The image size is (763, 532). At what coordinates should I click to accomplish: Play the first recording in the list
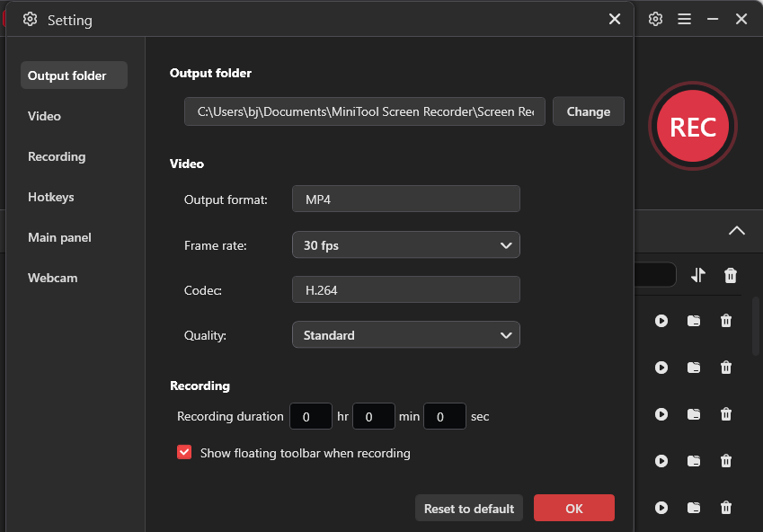click(661, 321)
